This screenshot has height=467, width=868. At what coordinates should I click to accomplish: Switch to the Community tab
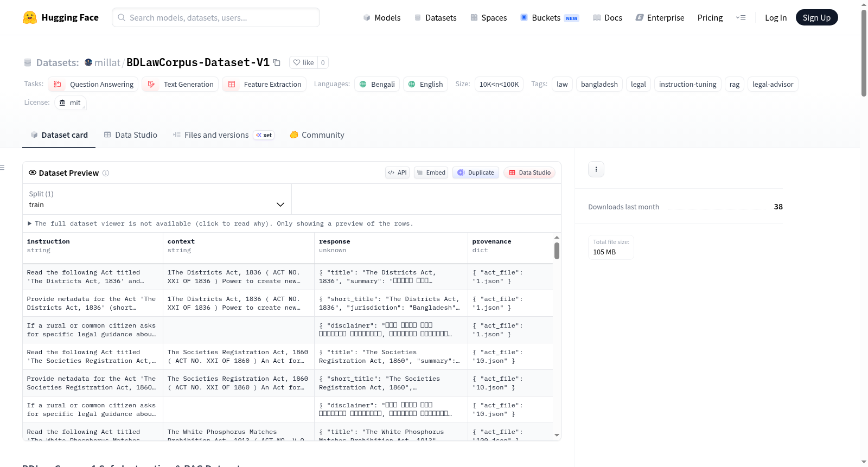317,135
